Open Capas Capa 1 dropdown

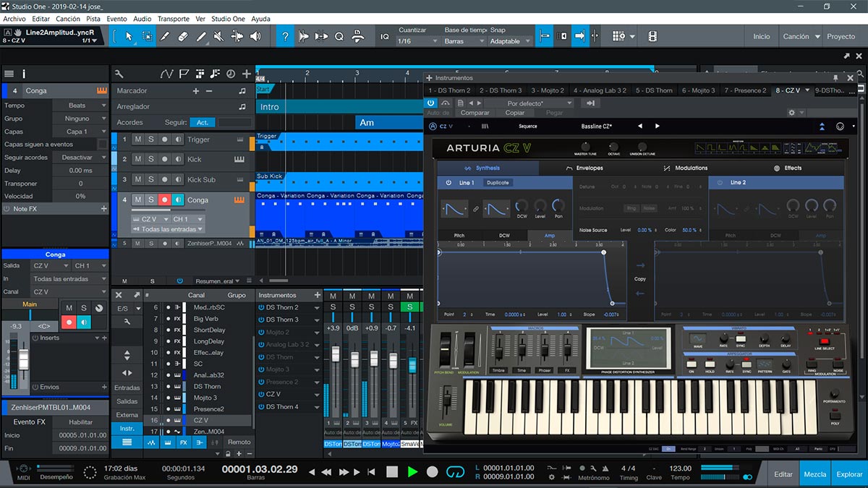tap(80, 132)
